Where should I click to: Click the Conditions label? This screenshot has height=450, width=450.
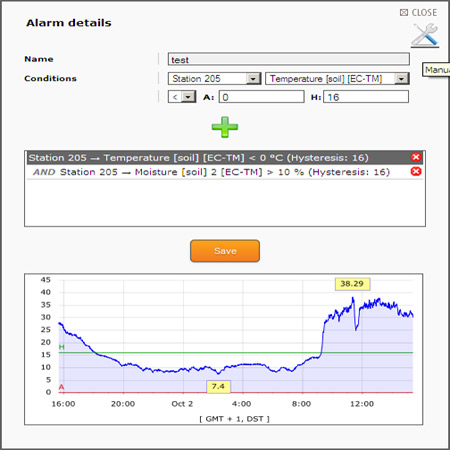pyautogui.click(x=50, y=78)
